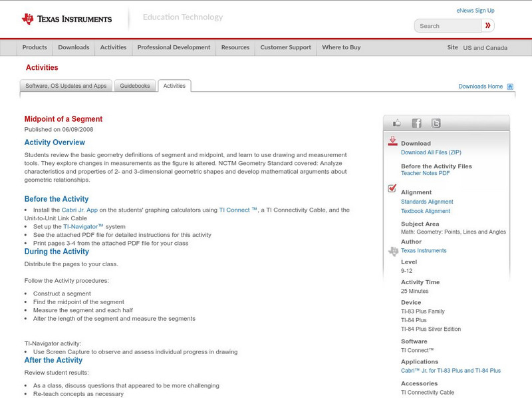Click the Education Technology header text

183,17
